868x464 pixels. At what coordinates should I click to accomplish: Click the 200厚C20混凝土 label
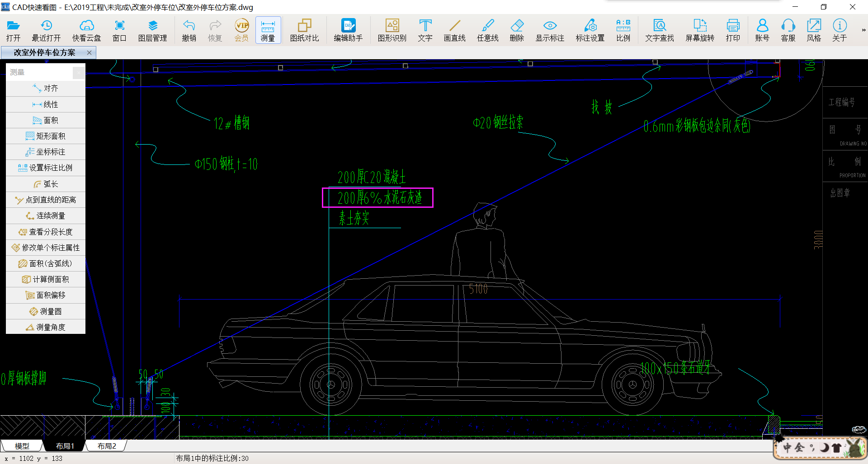pos(372,177)
